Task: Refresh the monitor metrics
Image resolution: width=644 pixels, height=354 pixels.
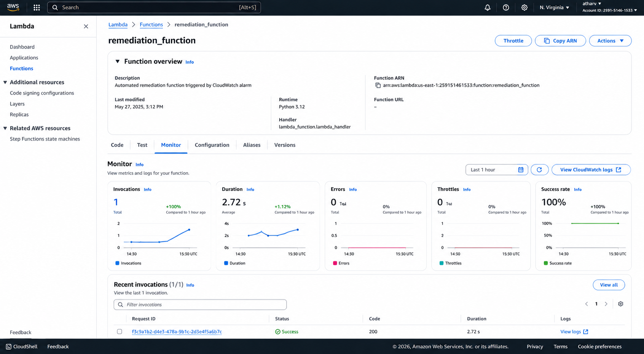Action: click(x=539, y=170)
